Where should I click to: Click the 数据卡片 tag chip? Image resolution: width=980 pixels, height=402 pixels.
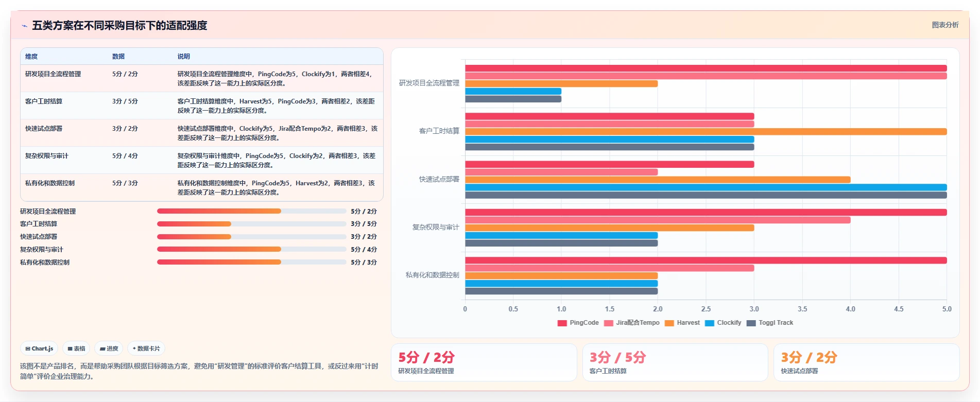[146, 348]
